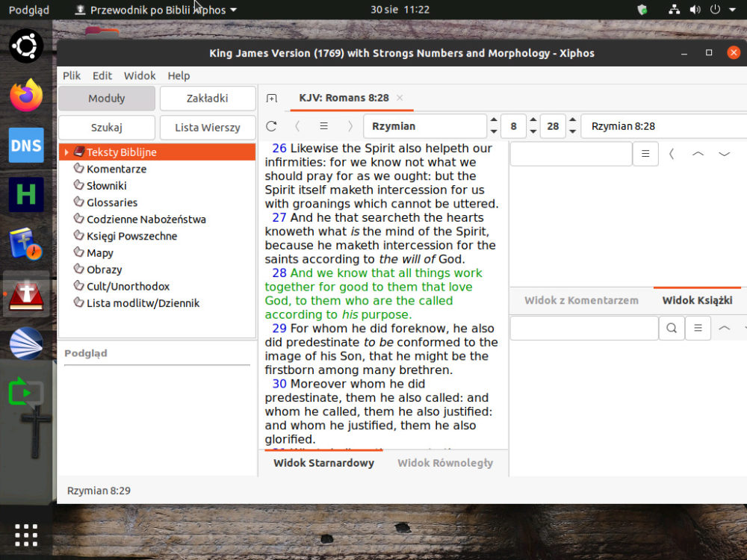Click commentary pane up chevron
The width and height of the screenshot is (747, 560).
click(x=698, y=154)
